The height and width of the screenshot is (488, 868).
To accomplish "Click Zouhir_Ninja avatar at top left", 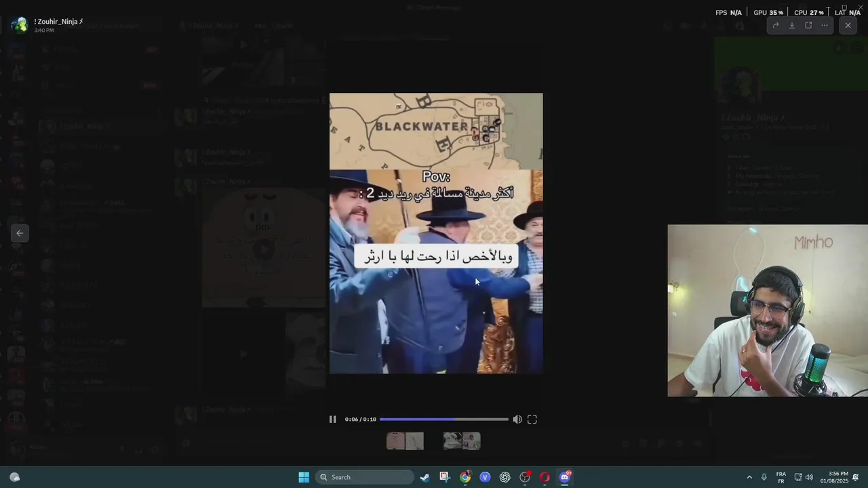I will [20, 25].
